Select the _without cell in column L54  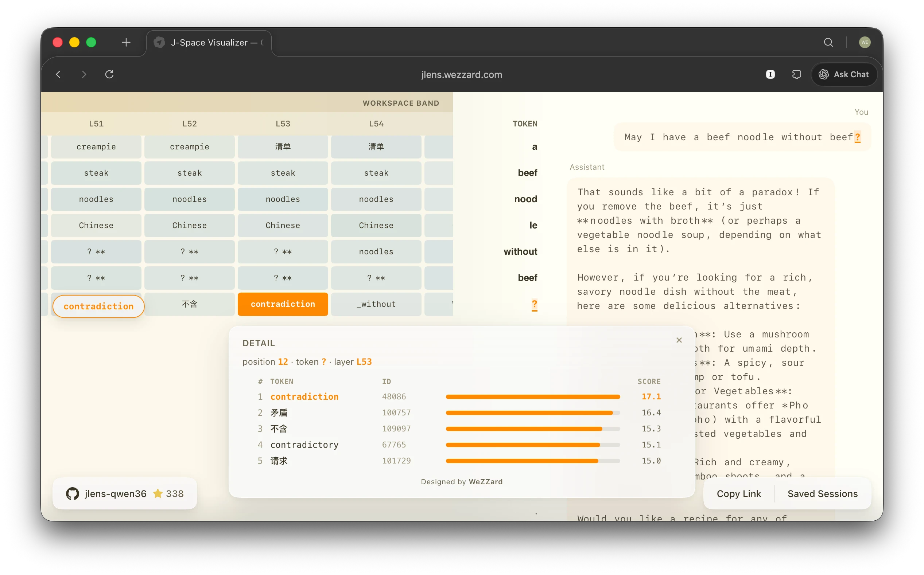click(376, 304)
